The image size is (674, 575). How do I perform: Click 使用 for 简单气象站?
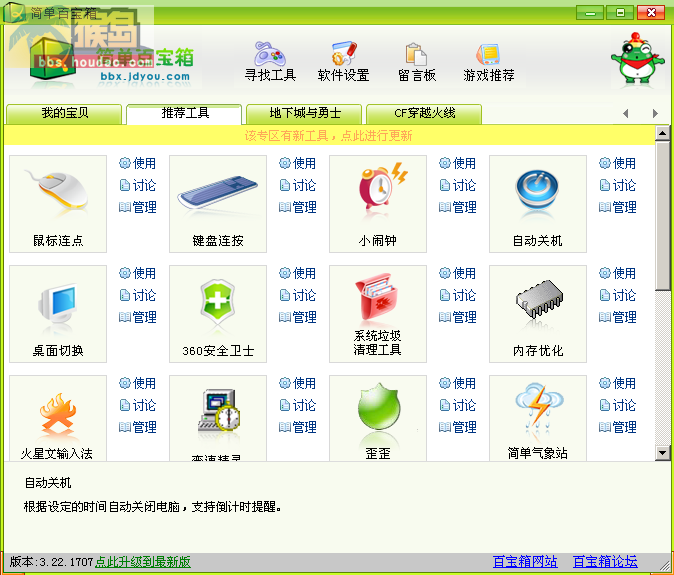[x=617, y=383]
